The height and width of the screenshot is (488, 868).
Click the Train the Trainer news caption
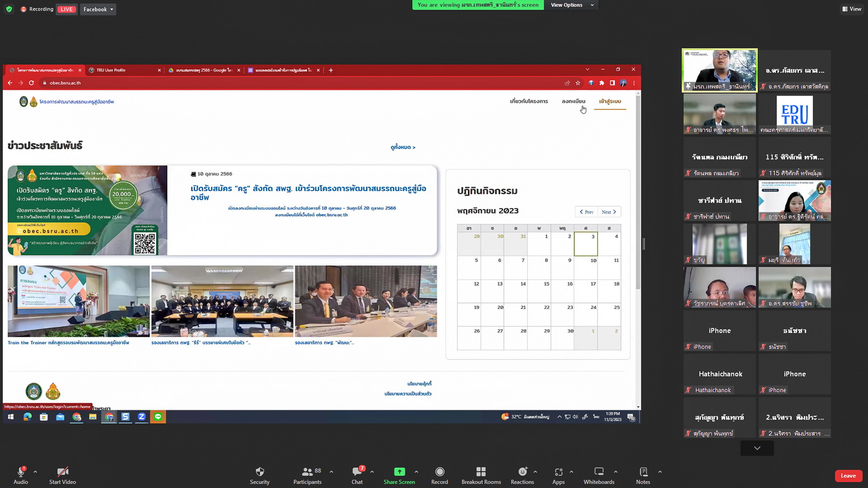[x=68, y=343]
